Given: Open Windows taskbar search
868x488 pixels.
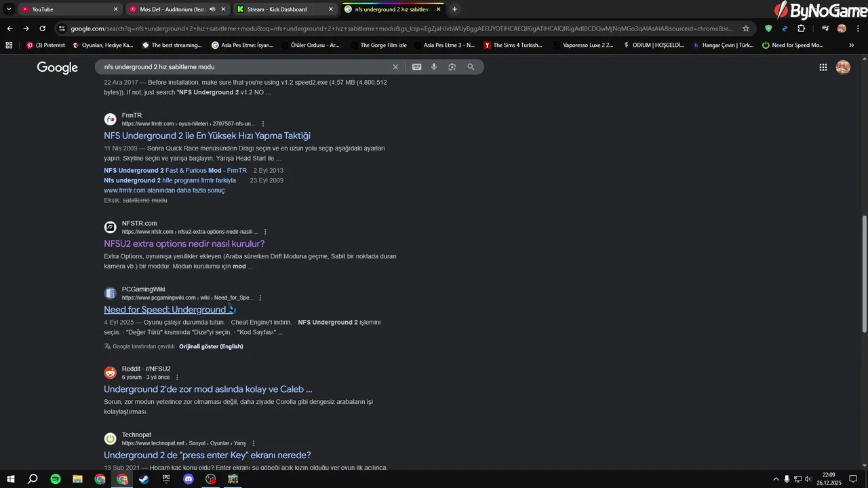Looking at the screenshot, I should coord(33,479).
